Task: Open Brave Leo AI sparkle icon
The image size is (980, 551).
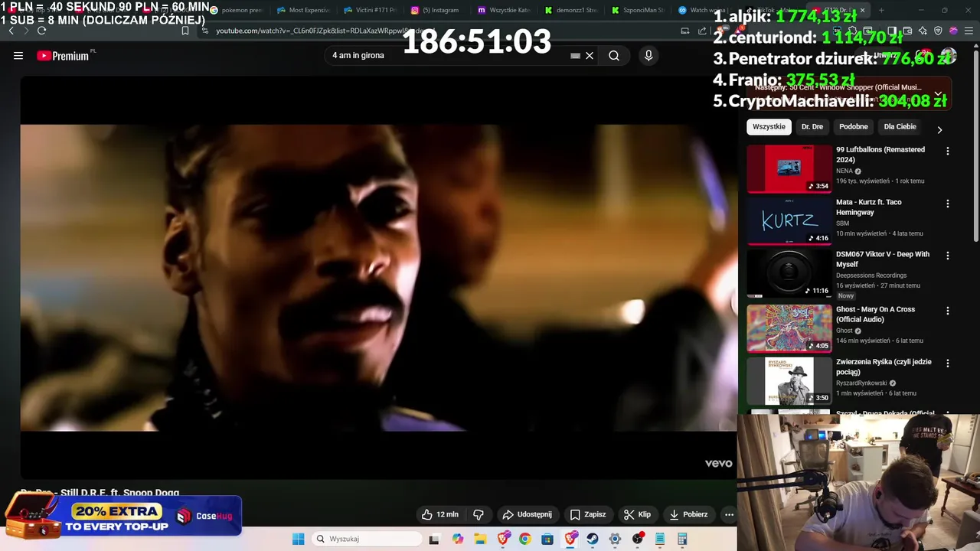Action: pos(923,31)
